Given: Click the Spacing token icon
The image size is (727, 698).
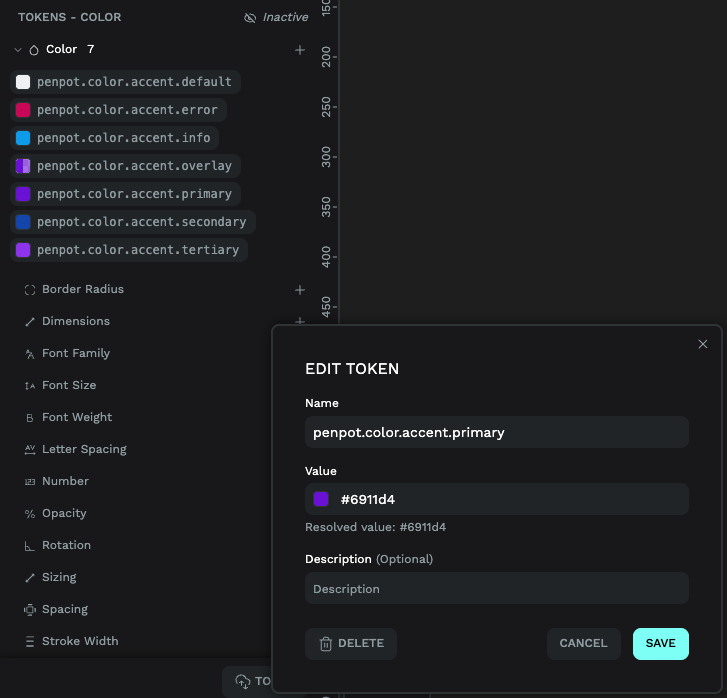Looking at the screenshot, I should 30,610.
